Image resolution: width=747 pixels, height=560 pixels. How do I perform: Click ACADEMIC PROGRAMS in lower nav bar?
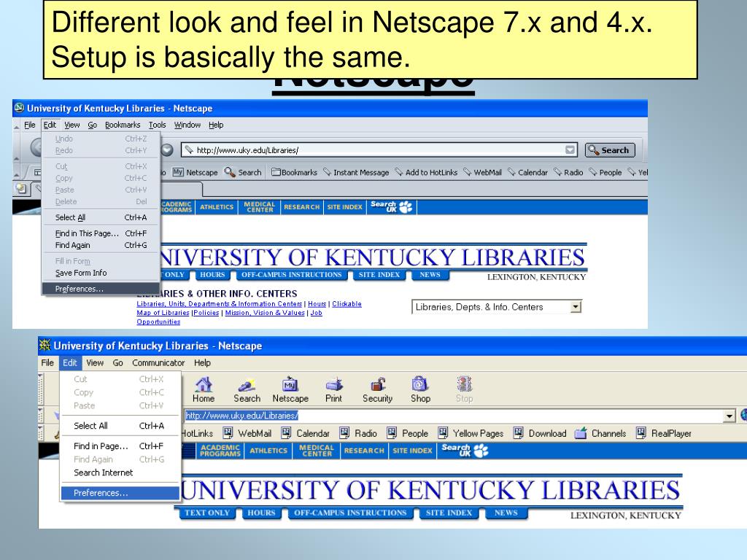click(x=220, y=451)
